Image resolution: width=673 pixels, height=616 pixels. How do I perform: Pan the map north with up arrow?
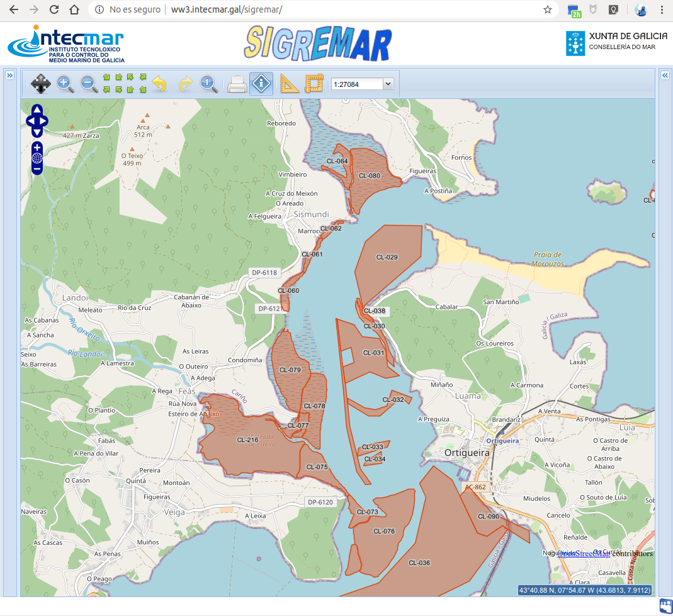[x=37, y=109]
